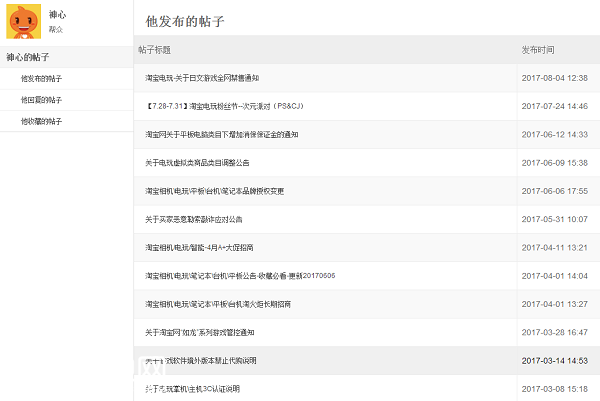Screen dimensions: 600x401
Task: Click date 2017-03-28 16:47
Action: click(555, 333)
